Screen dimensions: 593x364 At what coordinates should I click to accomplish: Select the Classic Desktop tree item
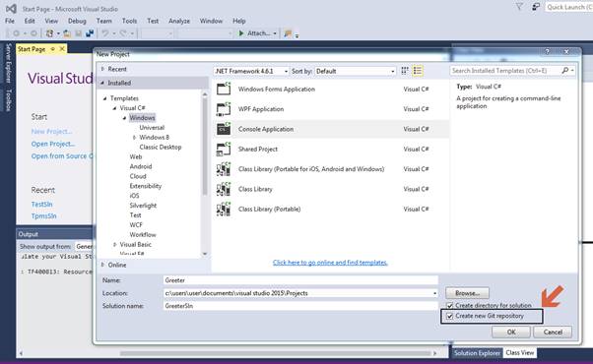coord(161,147)
